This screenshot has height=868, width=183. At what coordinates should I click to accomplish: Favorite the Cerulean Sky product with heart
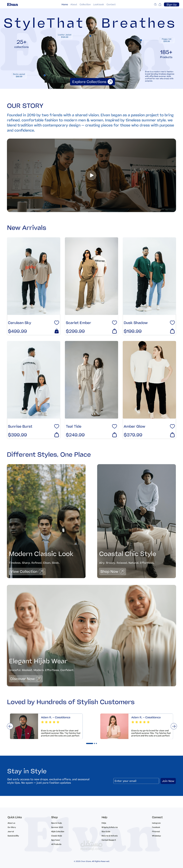point(57,323)
